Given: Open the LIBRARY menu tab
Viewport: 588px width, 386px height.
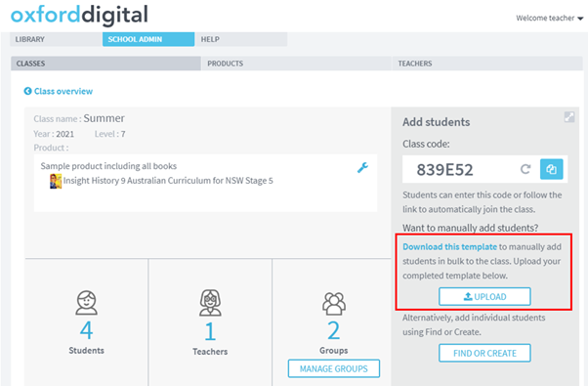Looking at the screenshot, I should 56,39.
